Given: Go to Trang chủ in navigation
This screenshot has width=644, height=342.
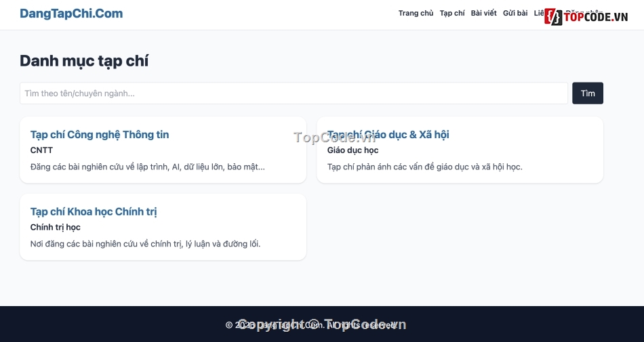Looking at the screenshot, I should pyautogui.click(x=416, y=13).
